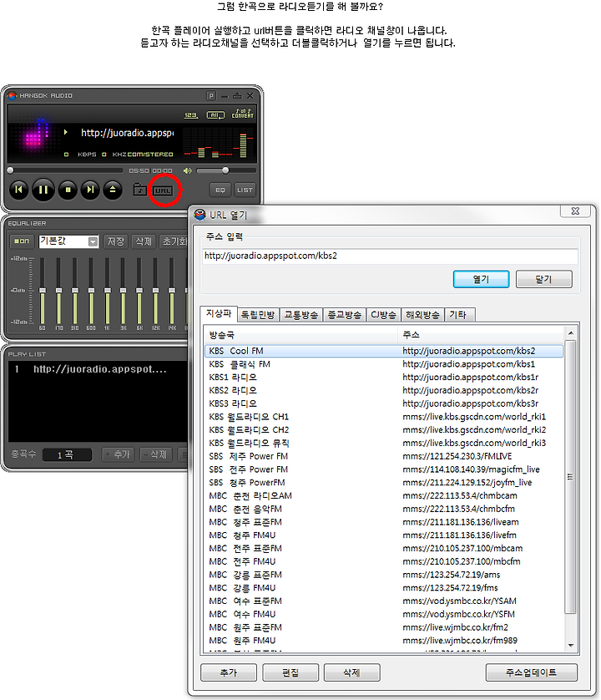The height and width of the screenshot is (700, 601).
Task: Toggle the LIST playlist button
Action: pos(245,190)
